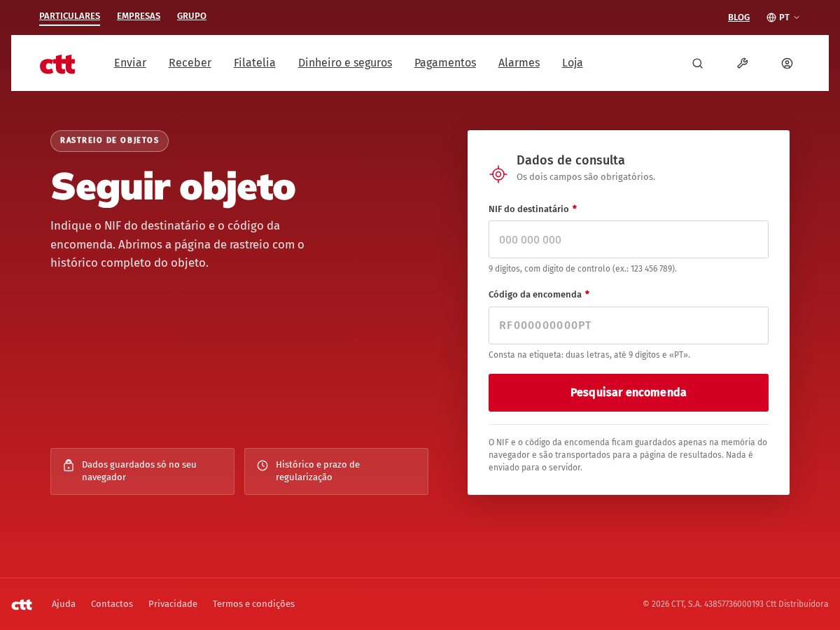Open the search magnifier icon

697,63
